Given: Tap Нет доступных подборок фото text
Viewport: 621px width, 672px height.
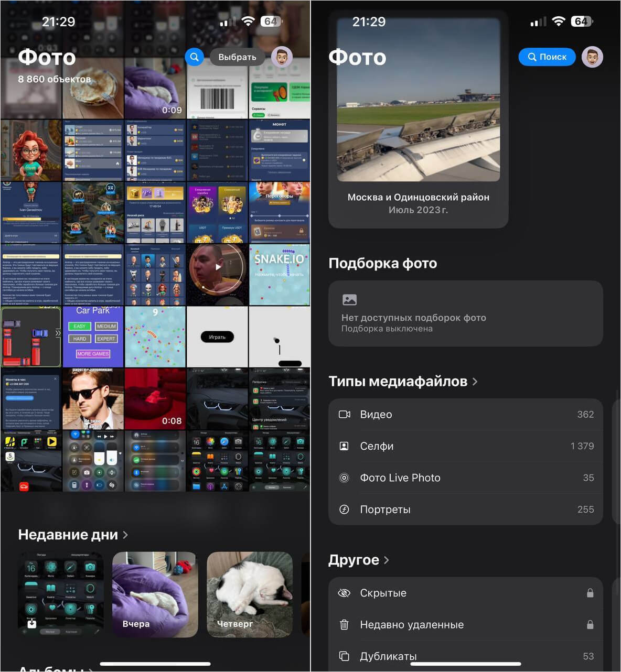Looking at the screenshot, I should [x=413, y=318].
